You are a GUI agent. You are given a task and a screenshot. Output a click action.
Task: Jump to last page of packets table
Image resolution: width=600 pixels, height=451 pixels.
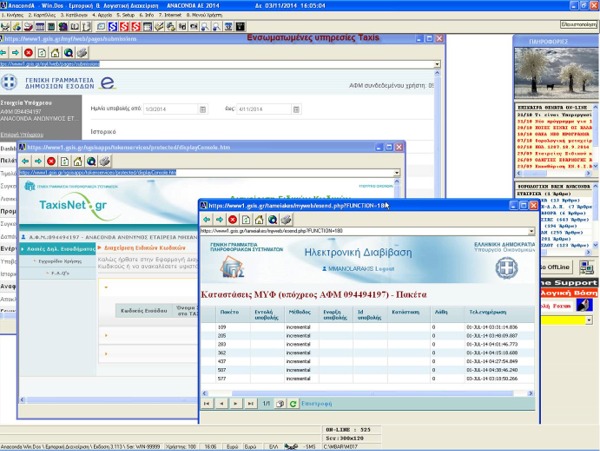[250, 404]
